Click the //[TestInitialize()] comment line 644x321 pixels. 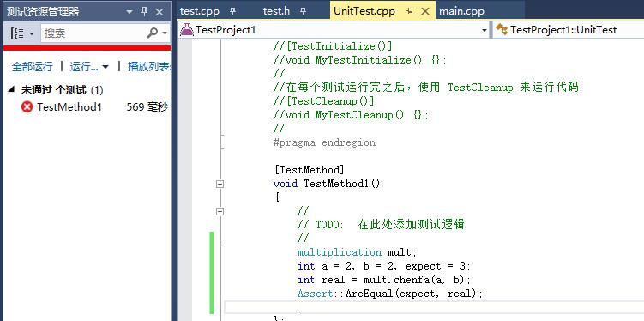pos(333,46)
